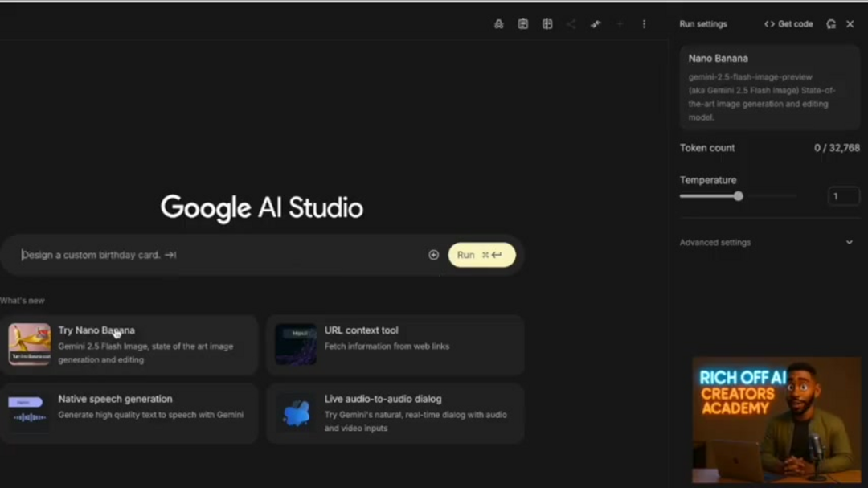Click the plus insert icon in prompt box
Image resolution: width=868 pixels, height=488 pixels.
pyautogui.click(x=434, y=255)
